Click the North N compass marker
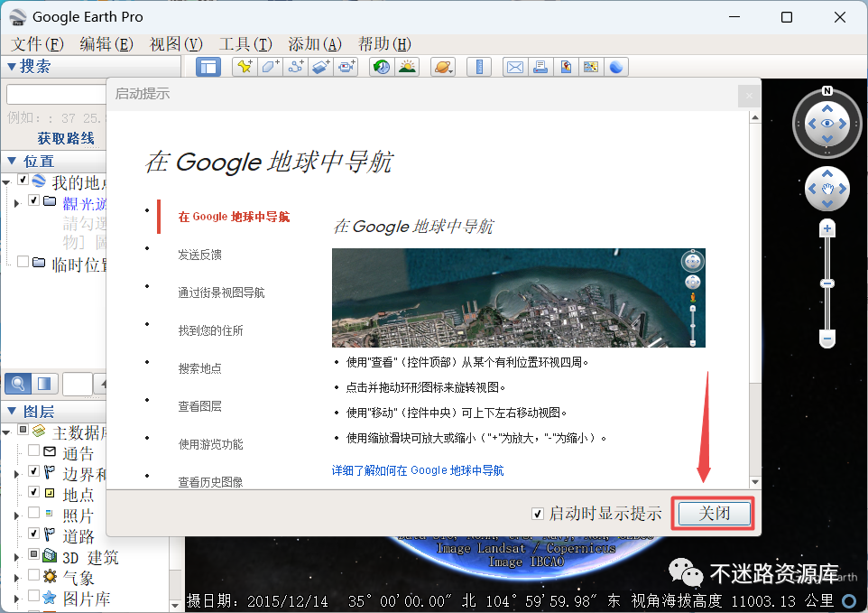The width and height of the screenshot is (868, 613). coord(827,91)
